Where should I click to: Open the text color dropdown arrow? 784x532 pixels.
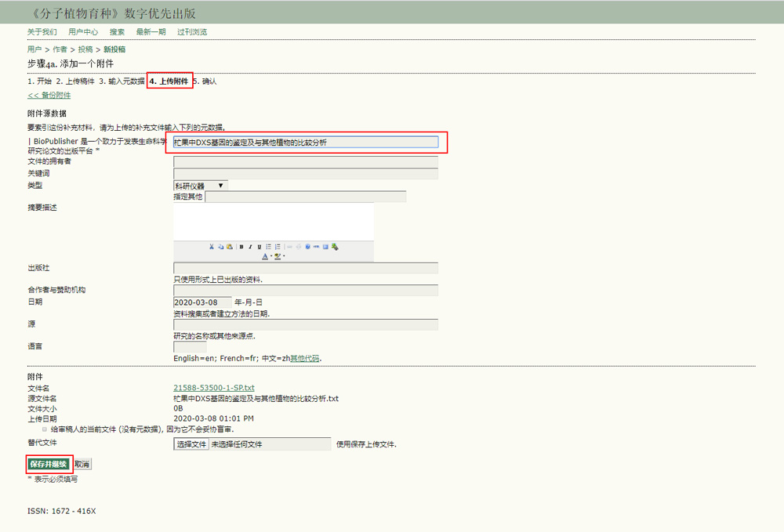271,256
